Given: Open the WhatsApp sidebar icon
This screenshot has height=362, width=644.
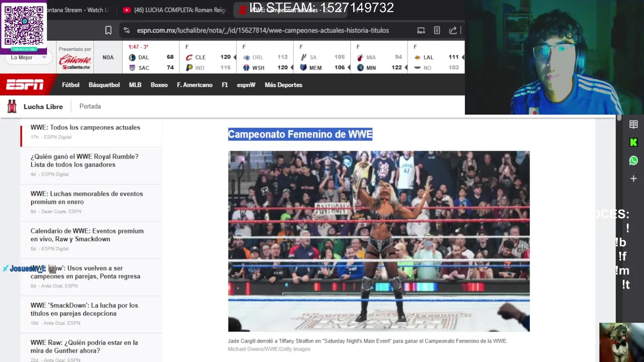Looking at the screenshot, I should coord(633,160).
